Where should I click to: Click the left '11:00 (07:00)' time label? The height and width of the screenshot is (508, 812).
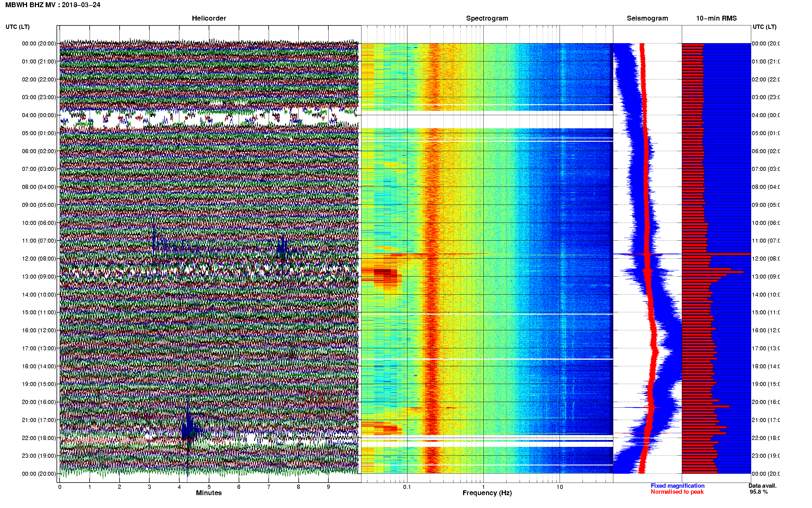39,241
